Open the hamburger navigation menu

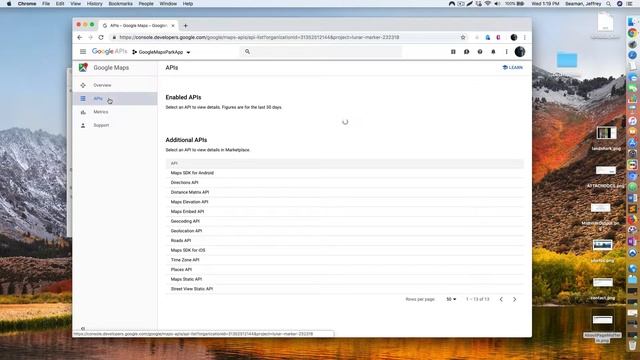coord(83,52)
